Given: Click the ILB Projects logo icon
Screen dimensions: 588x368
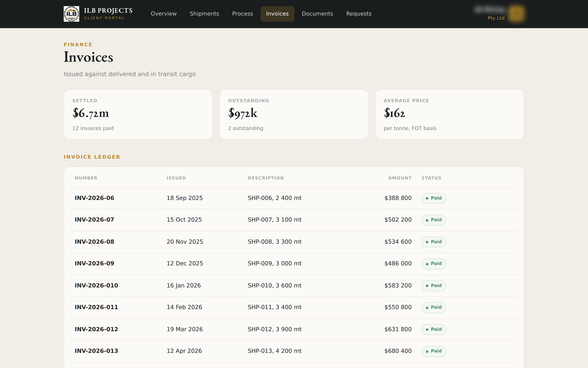Looking at the screenshot, I should (71, 14).
